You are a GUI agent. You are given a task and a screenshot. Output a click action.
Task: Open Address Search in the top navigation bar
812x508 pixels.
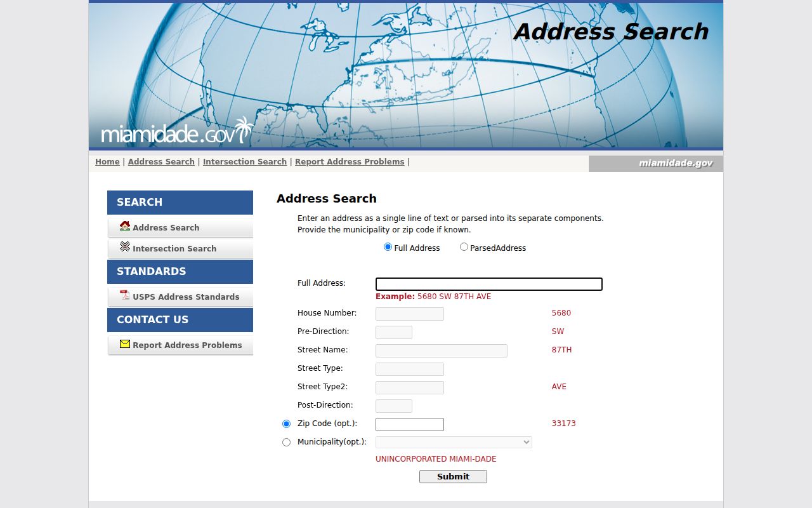[161, 162]
